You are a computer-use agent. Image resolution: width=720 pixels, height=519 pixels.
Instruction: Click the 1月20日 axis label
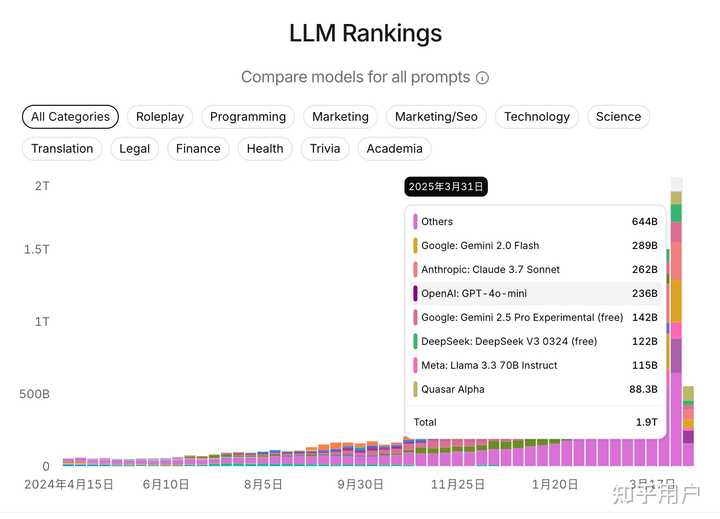[x=555, y=485]
